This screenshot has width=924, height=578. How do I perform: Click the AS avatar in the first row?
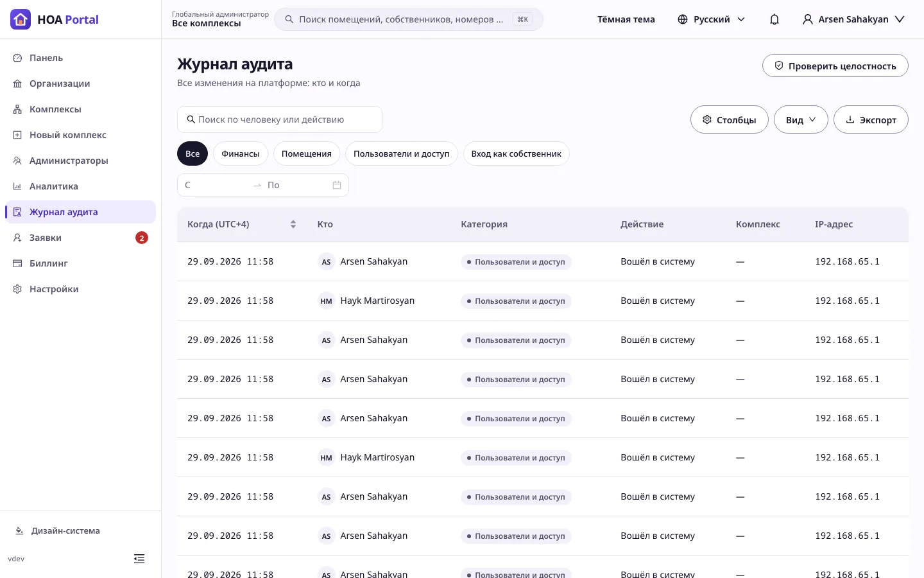(327, 262)
